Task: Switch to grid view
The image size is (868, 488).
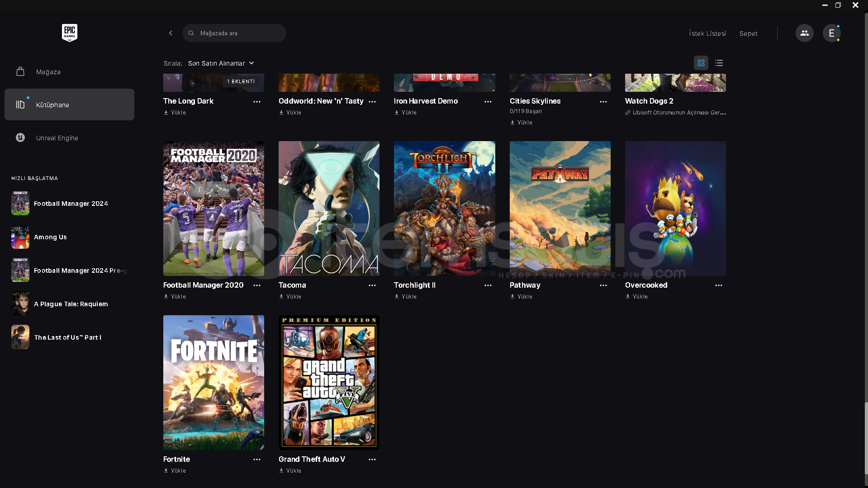Action: coord(701,63)
